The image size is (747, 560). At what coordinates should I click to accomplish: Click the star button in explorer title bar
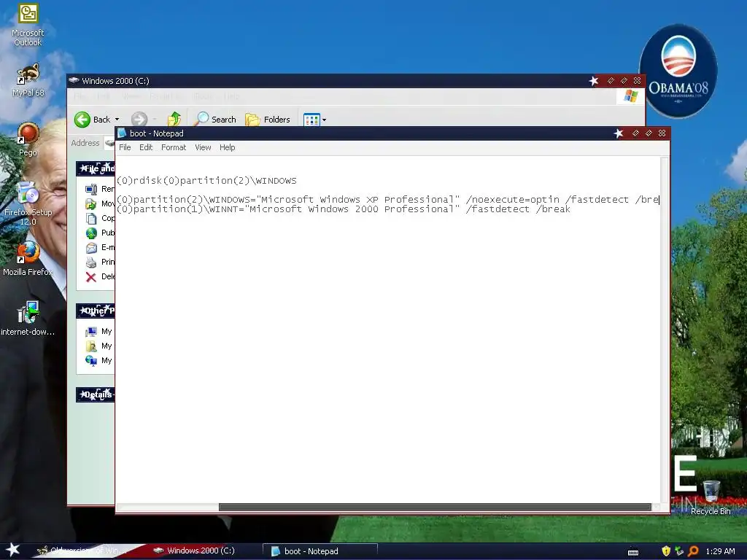tap(594, 80)
